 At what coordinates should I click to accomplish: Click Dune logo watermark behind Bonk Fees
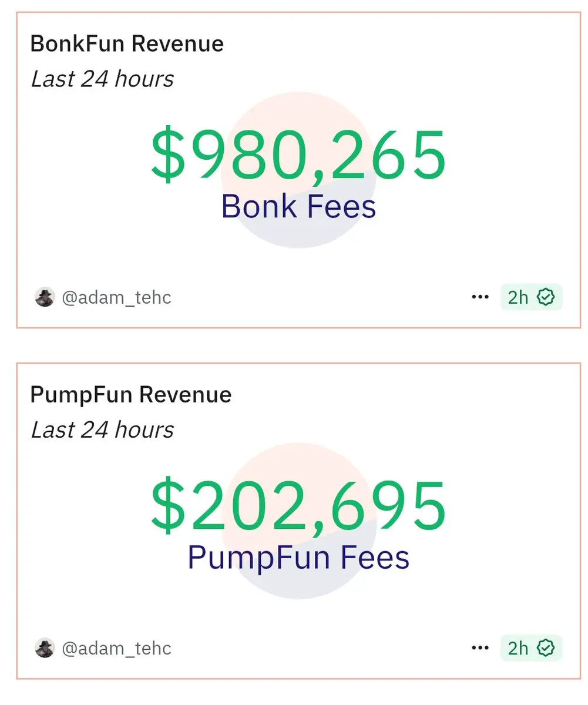pyautogui.click(x=298, y=170)
